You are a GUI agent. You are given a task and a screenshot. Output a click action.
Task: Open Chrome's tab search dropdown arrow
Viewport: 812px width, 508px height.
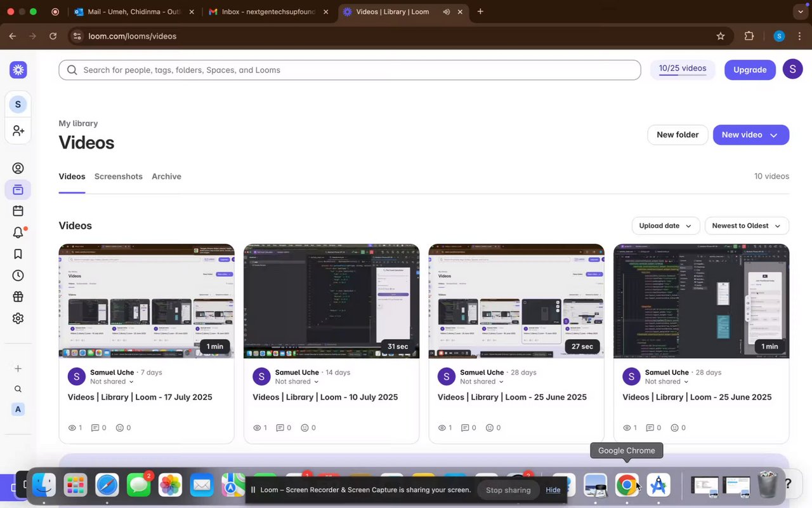[x=800, y=11]
